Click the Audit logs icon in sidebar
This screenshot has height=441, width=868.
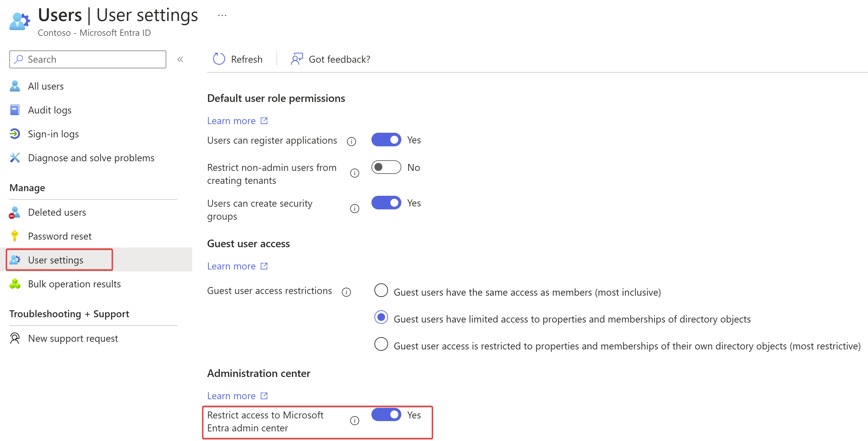click(x=15, y=110)
